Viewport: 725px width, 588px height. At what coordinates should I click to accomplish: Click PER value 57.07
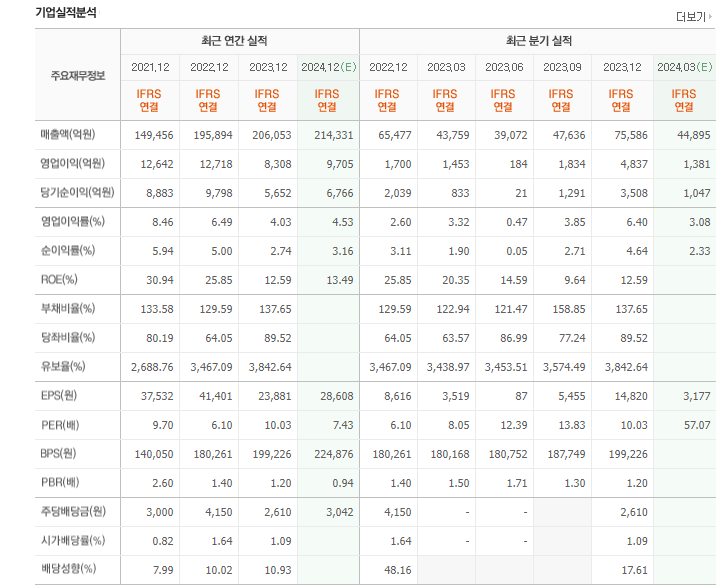click(697, 426)
